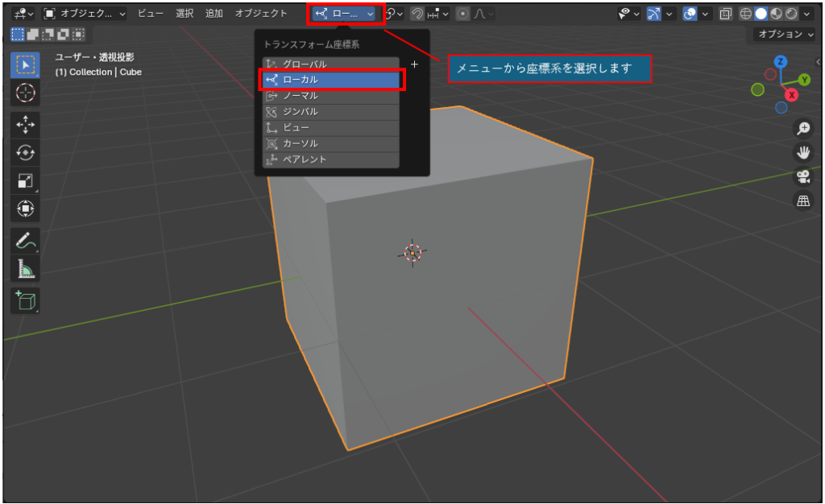Click the plus to add custom orientation
Image resolution: width=825 pixels, height=504 pixels.
click(x=414, y=64)
